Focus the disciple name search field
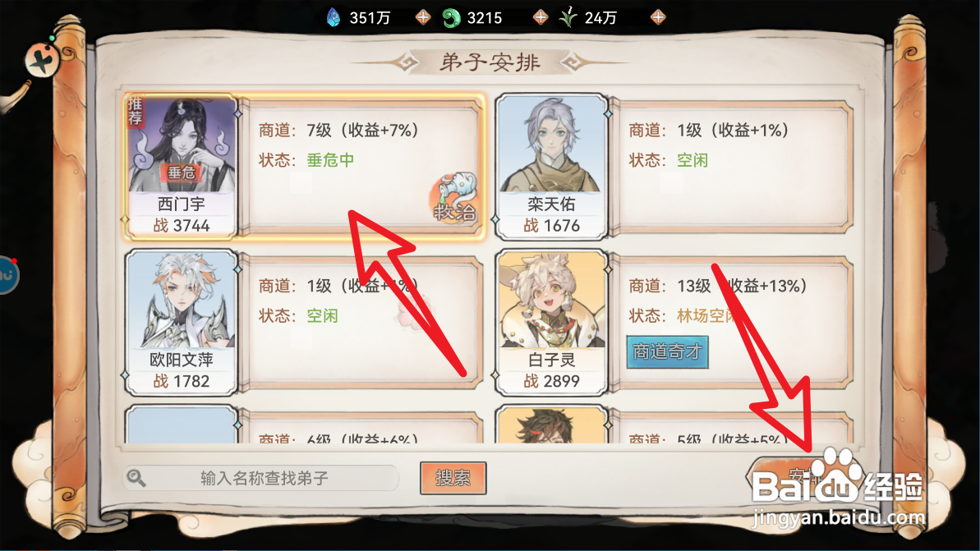Screen dimensions: 980x551 (263, 478)
